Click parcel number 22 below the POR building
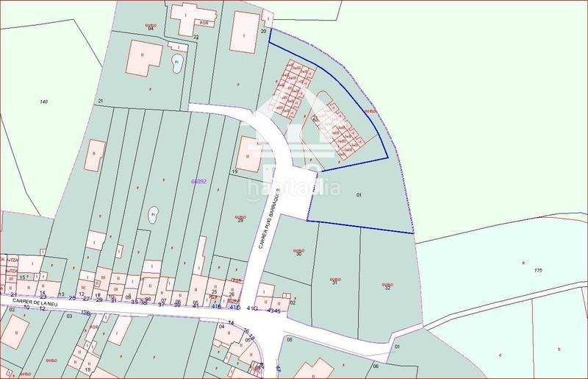This screenshot has width=588, height=379. tap(196, 36)
